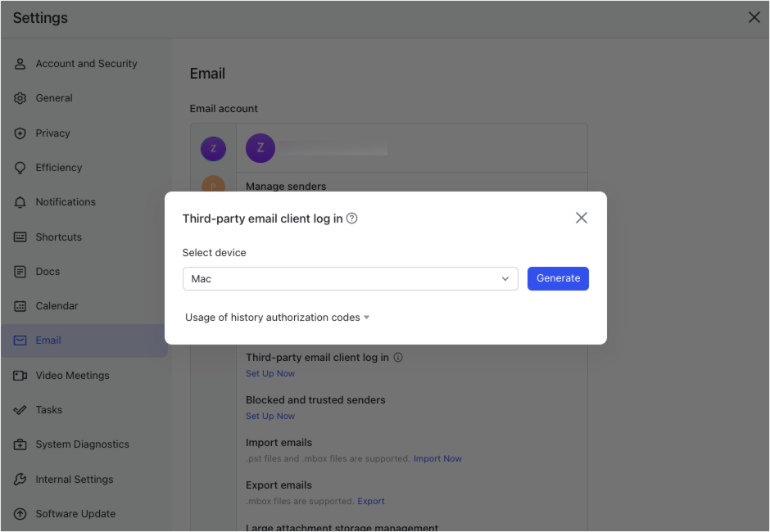Viewport: 770px width, 532px height.
Task: Close the Third-party email client dialog
Action: pos(582,218)
